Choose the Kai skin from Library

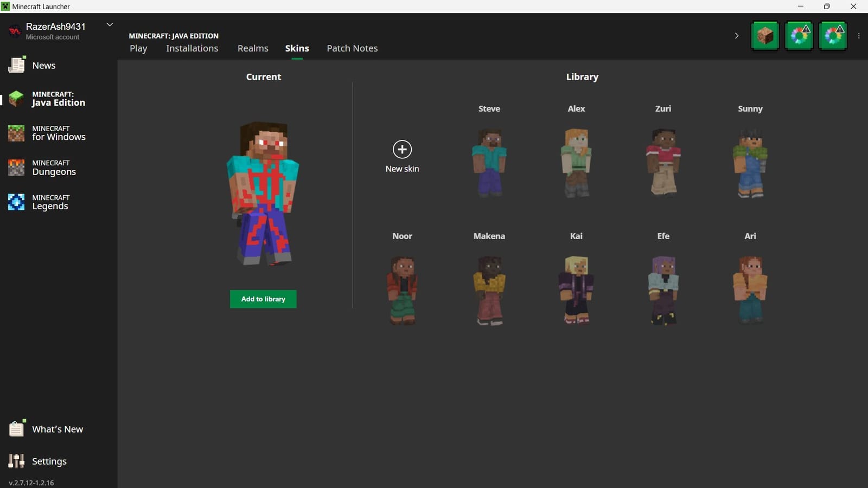tap(576, 289)
